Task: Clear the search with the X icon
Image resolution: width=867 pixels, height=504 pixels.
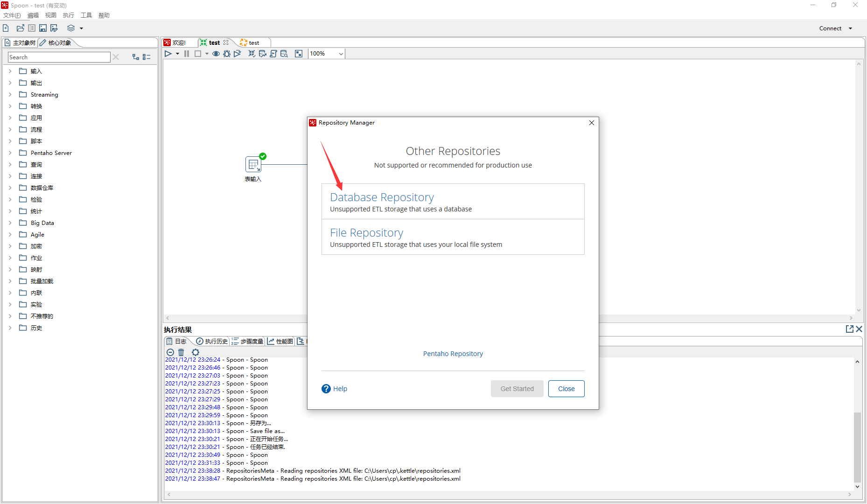Action: 116,57
